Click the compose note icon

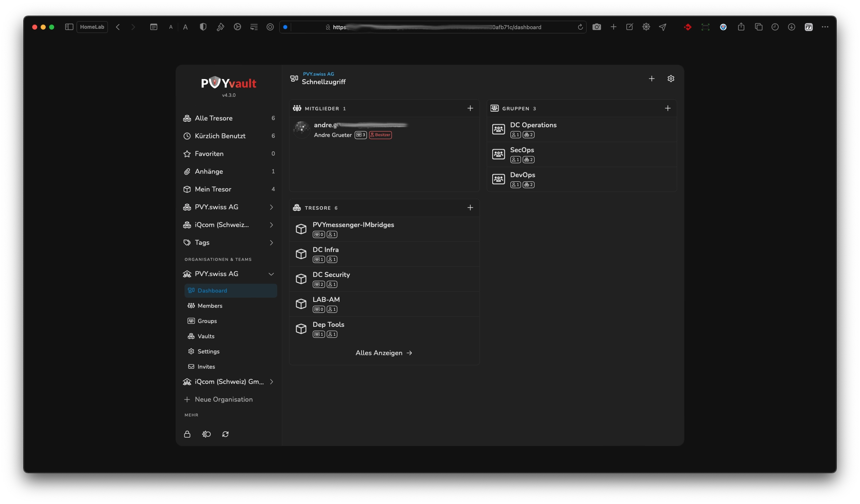pos(630,27)
